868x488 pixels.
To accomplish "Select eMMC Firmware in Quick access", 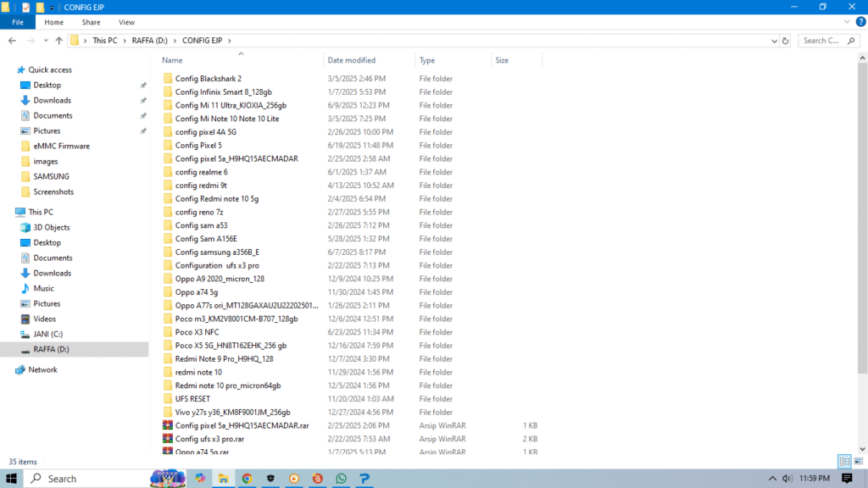I will [x=61, y=146].
